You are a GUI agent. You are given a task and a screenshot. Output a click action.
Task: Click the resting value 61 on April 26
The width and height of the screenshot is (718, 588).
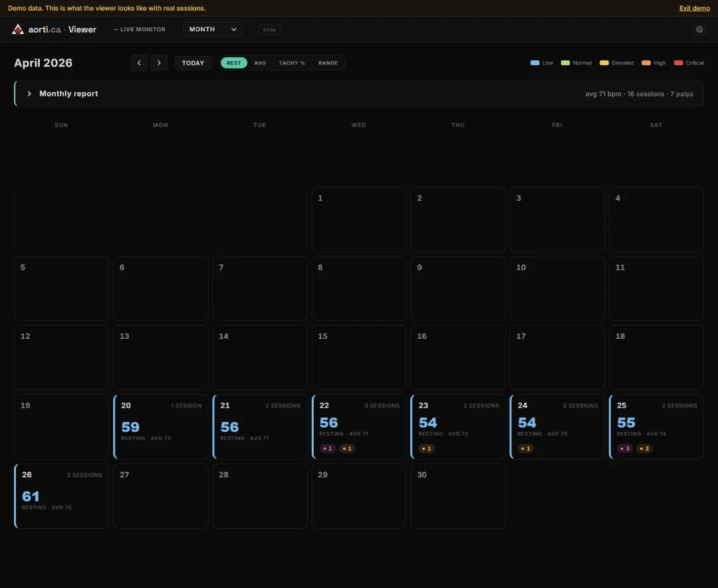(31, 496)
